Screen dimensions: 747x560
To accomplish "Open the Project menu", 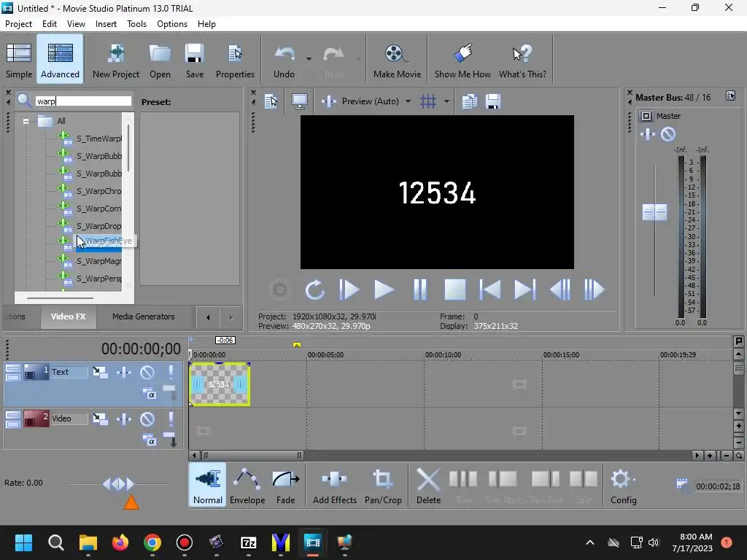I will click(x=18, y=24).
